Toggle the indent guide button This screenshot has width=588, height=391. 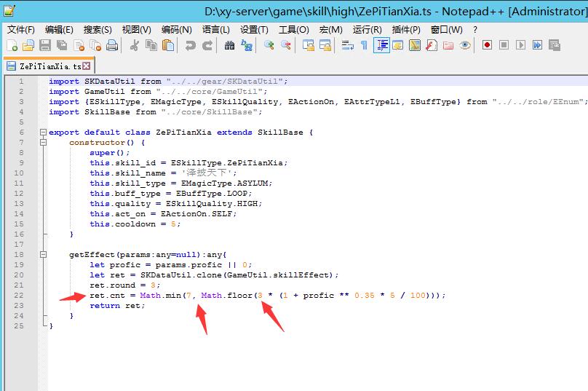[x=381, y=45]
